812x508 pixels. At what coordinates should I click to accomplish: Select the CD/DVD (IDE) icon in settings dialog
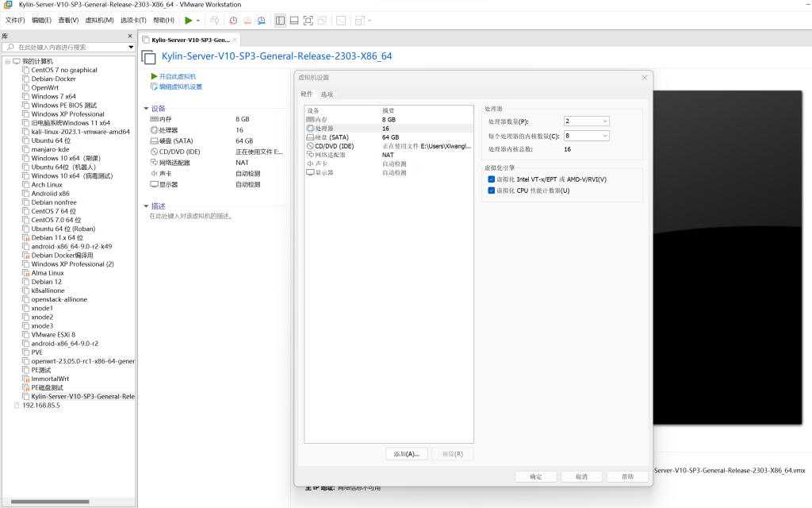pyautogui.click(x=310, y=146)
